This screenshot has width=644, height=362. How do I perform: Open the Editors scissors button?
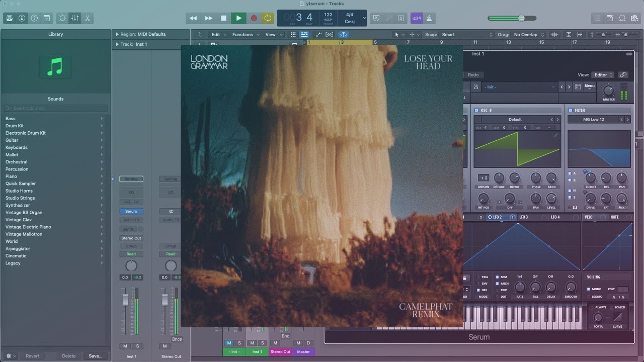(x=87, y=18)
